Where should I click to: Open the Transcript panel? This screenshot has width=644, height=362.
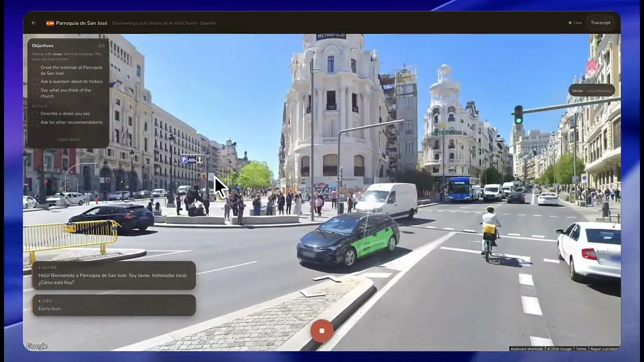(x=600, y=23)
